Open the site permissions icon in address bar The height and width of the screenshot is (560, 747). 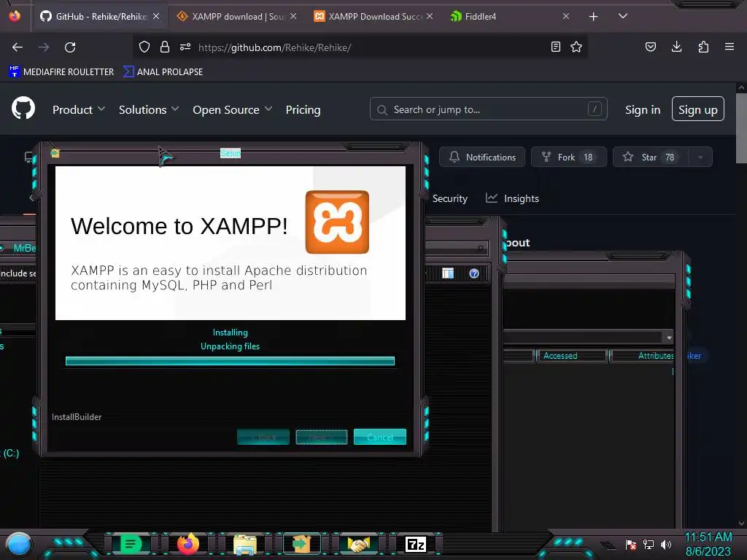click(185, 47)
